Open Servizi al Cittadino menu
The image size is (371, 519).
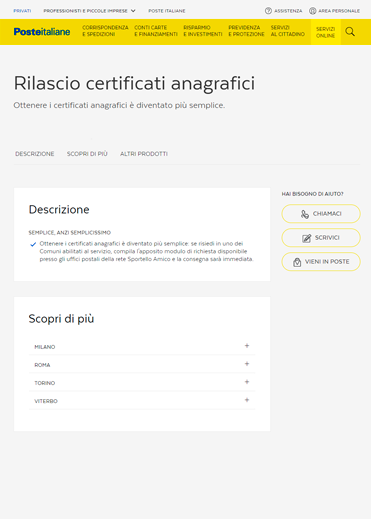288,31
